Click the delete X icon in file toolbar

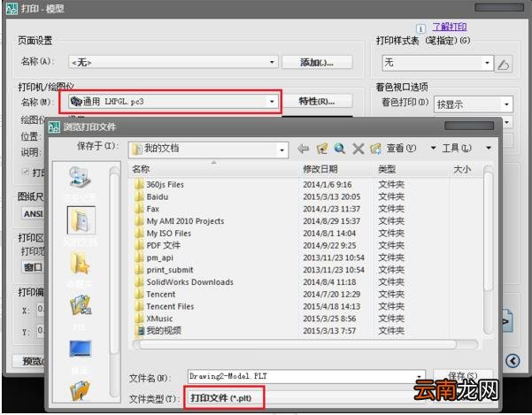pyautogui.click(x=358, y=149)
